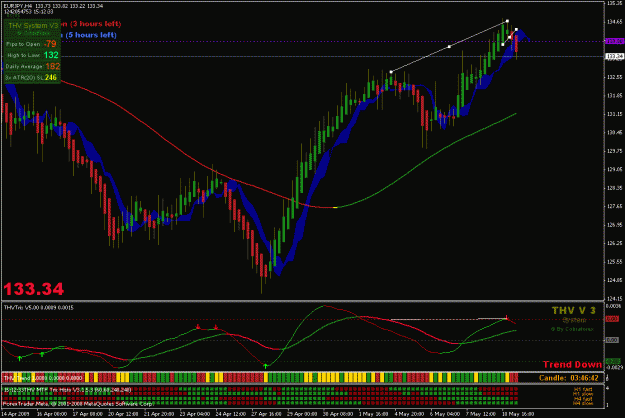Click the large red 133.34 price label
The image size is (625, 418).
33,289
